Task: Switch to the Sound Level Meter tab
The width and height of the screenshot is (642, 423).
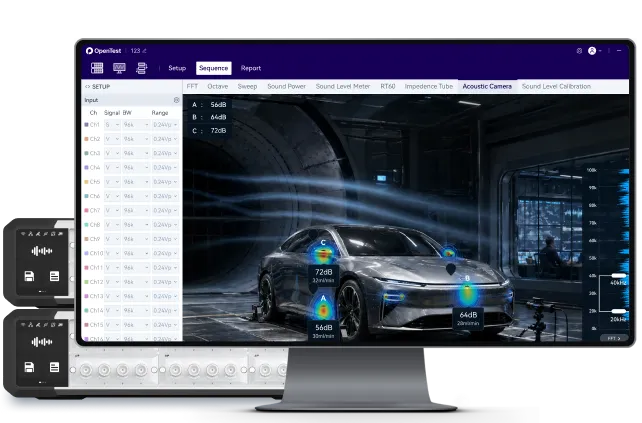Action: [343, 86]
